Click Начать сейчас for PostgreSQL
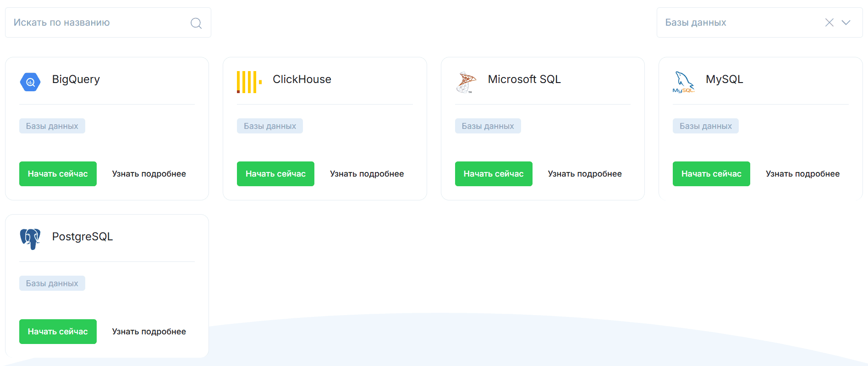868x366 pixels. tap(58, 332)
